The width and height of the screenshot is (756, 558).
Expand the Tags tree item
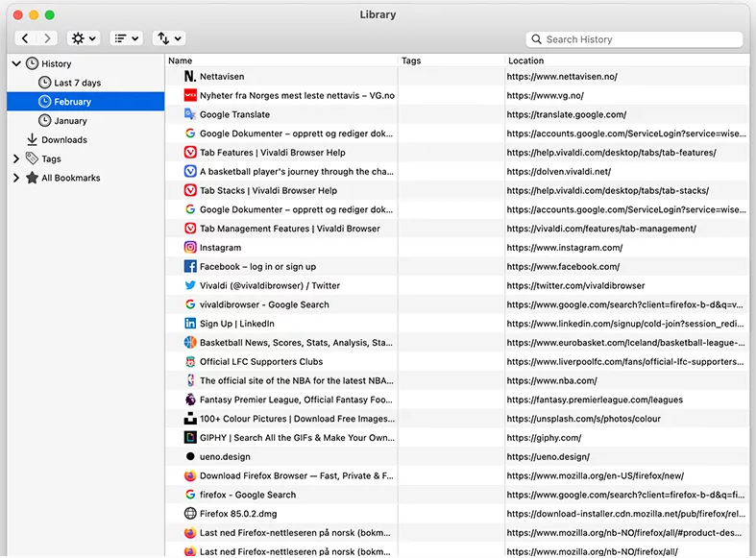click(x=16, y=159)
